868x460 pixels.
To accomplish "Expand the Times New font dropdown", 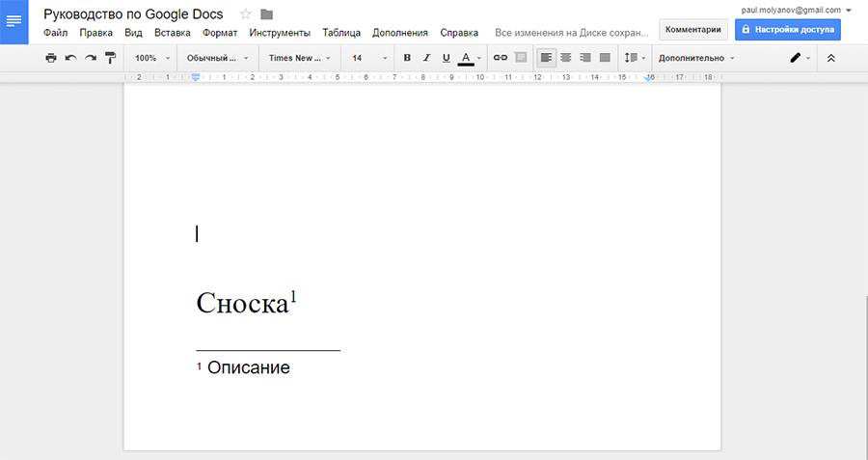I will pyautogui.click(x=300, y=58).
